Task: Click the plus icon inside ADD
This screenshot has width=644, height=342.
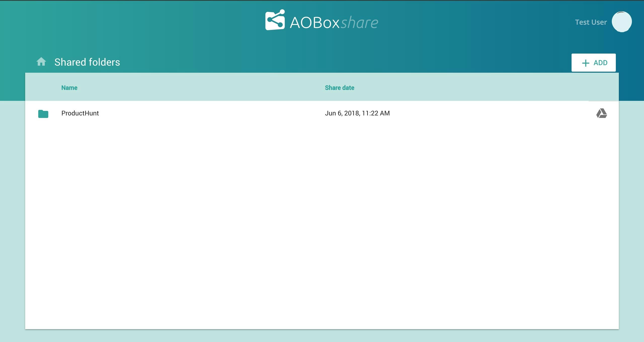Action: 585,63
